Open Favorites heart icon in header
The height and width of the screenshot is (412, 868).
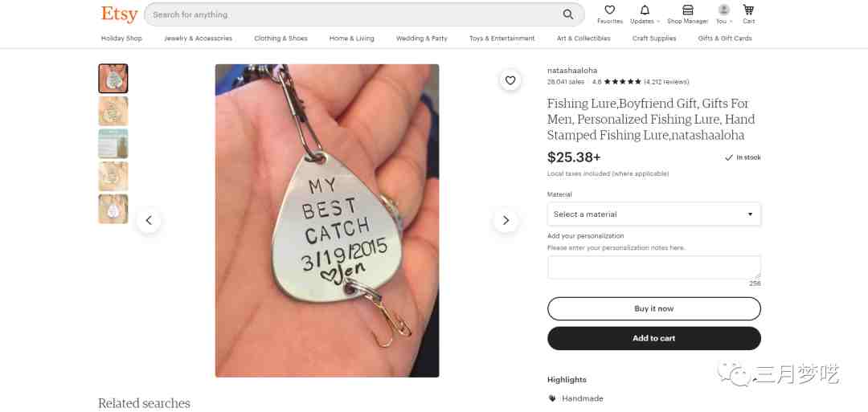(x=609, y=10)
